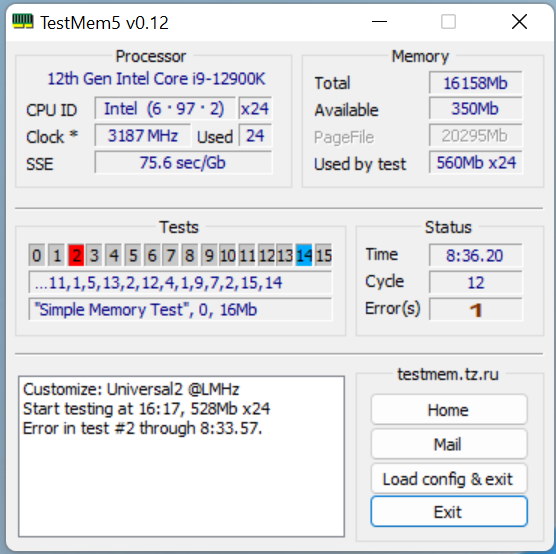This screenshot has height=554, width=556.
Task: Click the Mail button
Action: click(449, 444)
